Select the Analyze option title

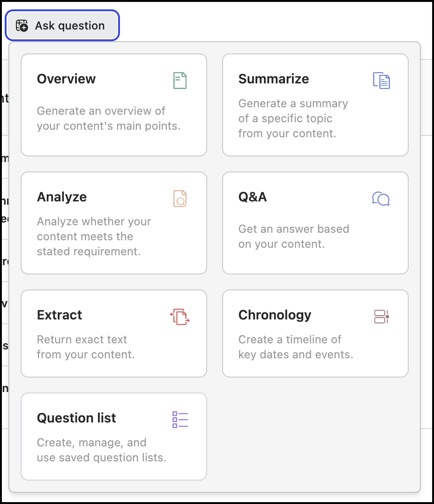pos(62,197)
